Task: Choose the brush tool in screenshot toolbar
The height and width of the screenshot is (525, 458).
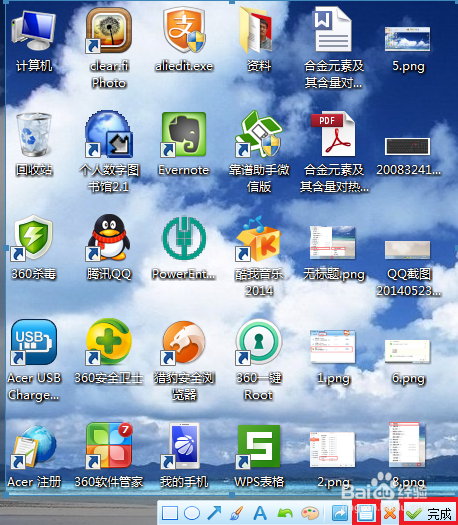Action: coord(237,513)
